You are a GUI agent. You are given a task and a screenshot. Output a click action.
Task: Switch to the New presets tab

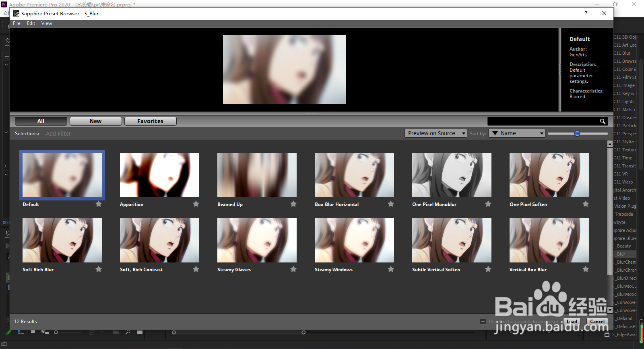click(x=96, y=121)
